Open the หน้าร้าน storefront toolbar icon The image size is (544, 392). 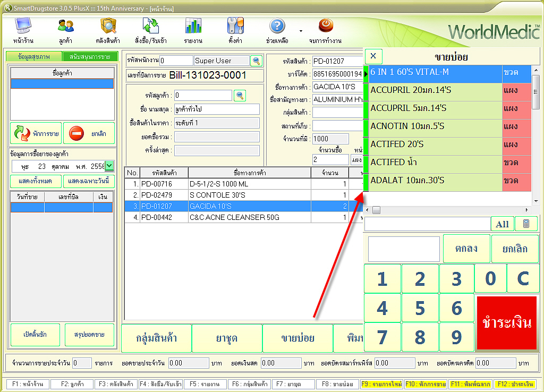pyautogui.click(x=23, y=30)
